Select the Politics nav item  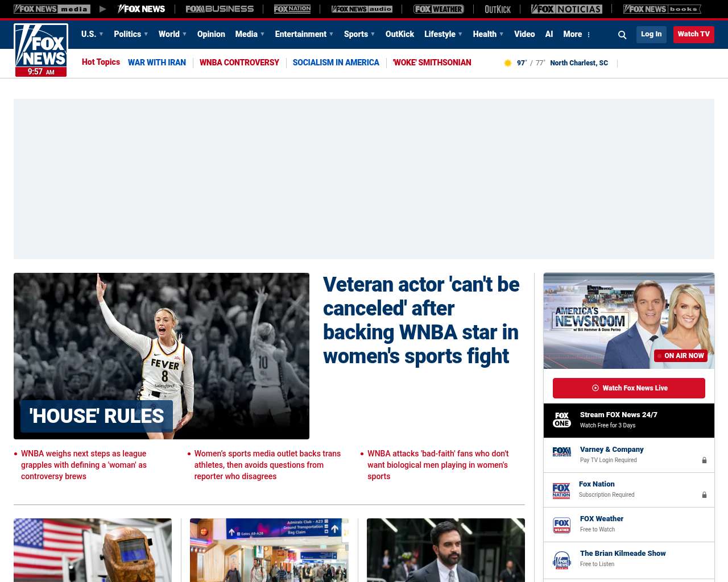coord(127,34)
